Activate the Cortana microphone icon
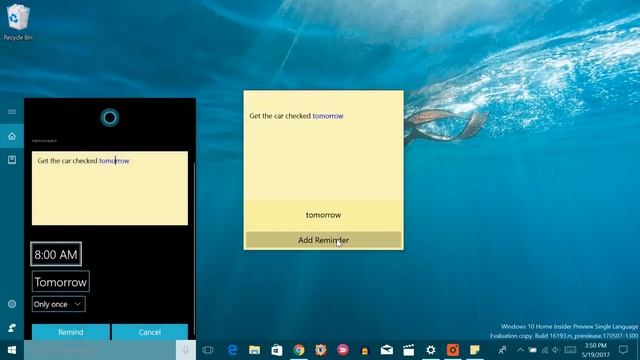The width and height of the screenshot is (640, 360). pyautogui.click(x=186, y=350)
